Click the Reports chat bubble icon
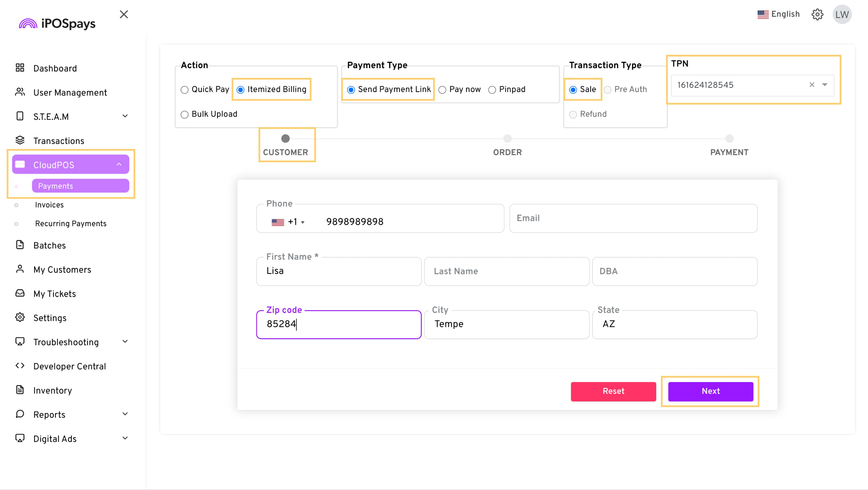Screen dimensions: 868x490 (x=20, y=414)
